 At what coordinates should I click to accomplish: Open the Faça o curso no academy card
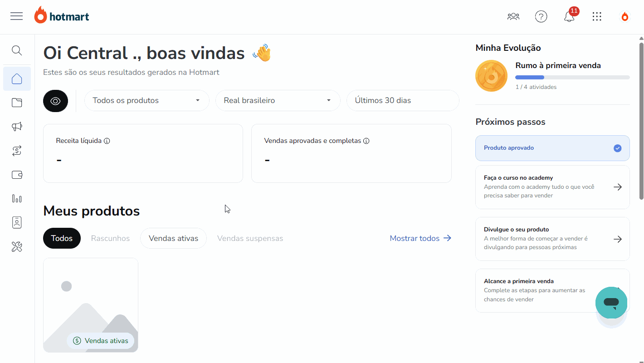[x=552, y=187]
